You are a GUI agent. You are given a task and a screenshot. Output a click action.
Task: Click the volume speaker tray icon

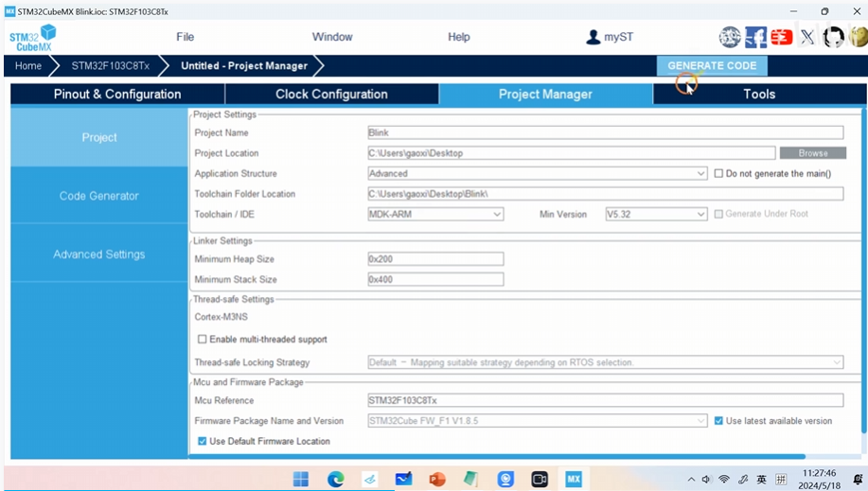(x=706, y=480)
